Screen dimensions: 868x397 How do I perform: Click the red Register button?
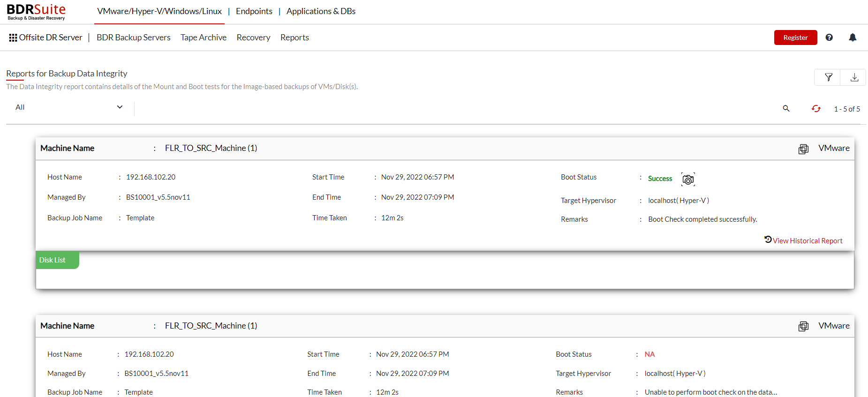coord(795,37)
